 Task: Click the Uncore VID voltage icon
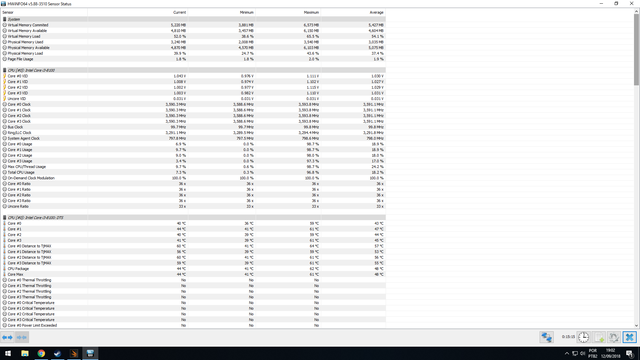point(4,99)
